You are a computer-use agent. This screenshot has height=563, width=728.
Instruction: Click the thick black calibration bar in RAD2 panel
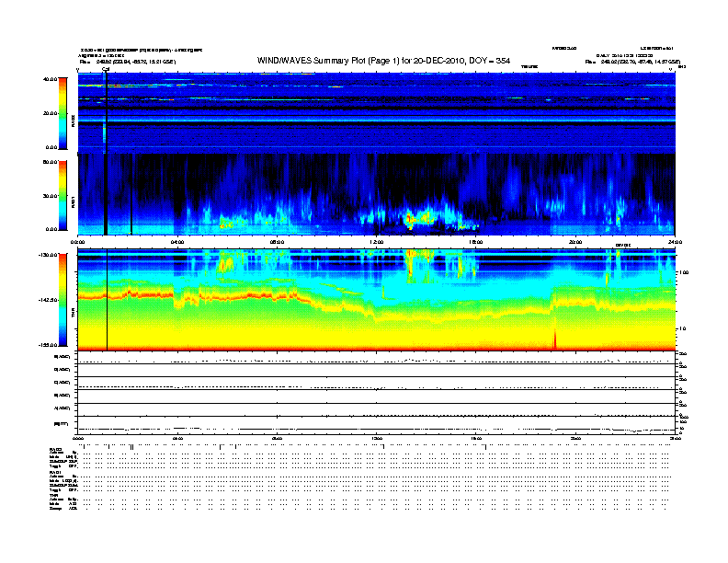click(106, 114)
